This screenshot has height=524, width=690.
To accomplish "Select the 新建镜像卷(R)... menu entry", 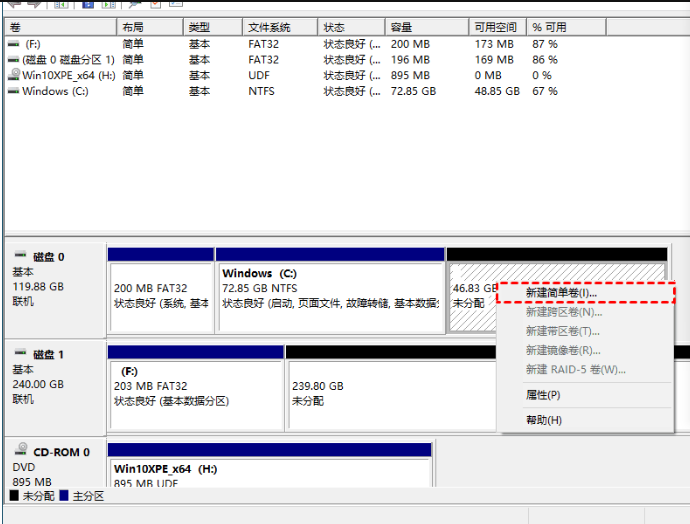I will click(x=585, y=350).
